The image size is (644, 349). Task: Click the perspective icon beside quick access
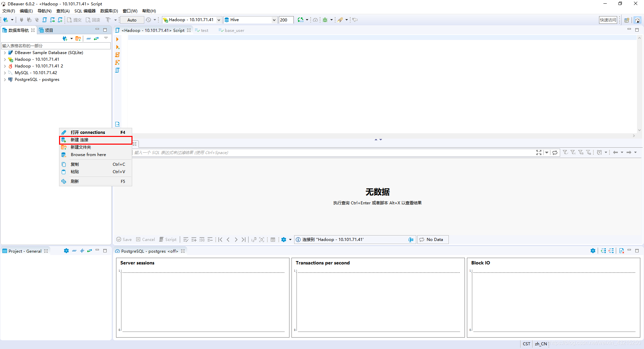[x=627, y=20]
